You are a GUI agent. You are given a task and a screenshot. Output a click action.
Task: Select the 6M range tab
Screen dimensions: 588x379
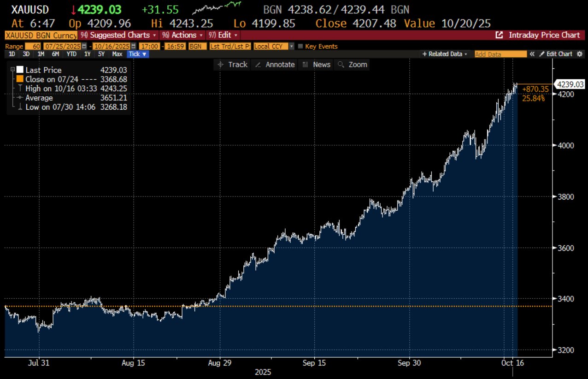55,54
